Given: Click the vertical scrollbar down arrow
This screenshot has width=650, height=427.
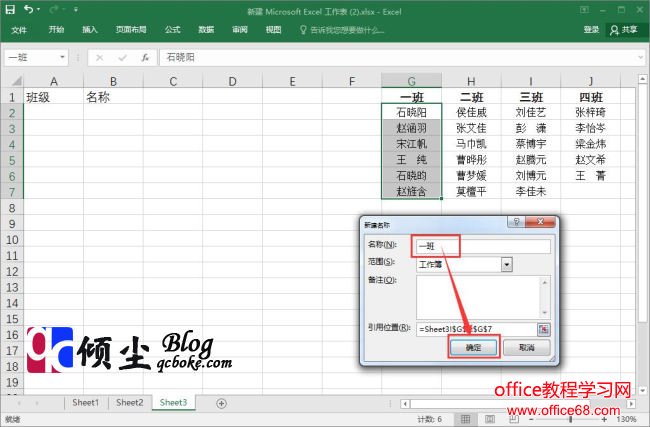Looking at the screenshot, I should [x=642, y=390].
